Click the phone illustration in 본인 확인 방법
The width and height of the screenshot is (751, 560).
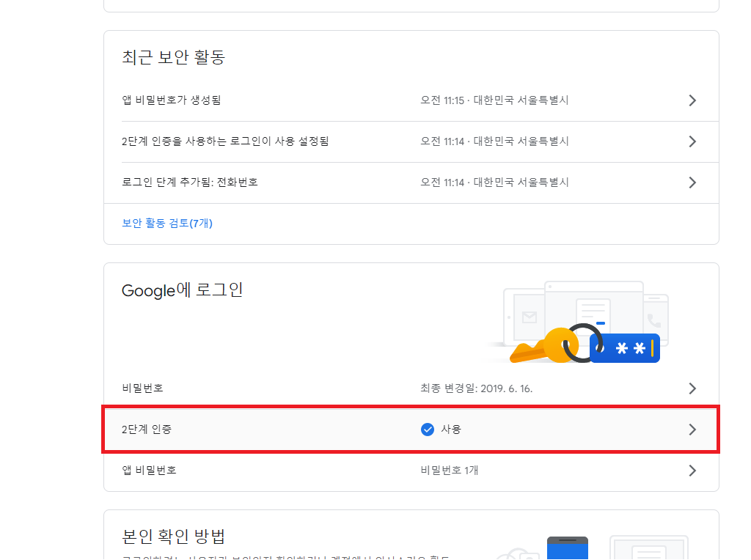[568, 548]
